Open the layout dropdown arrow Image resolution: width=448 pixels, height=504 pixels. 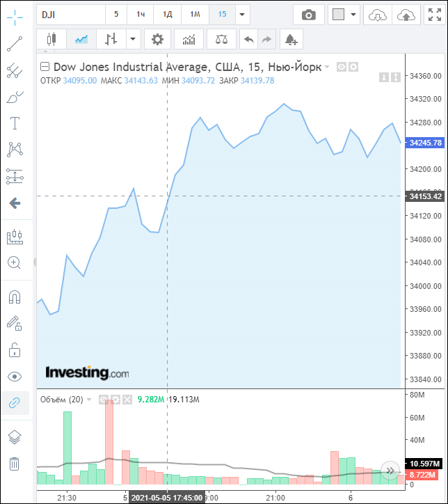[353, 15]
